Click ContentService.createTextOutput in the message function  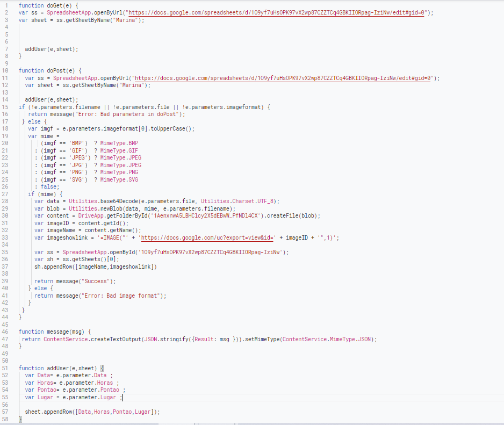pyautogui.click(x=92, y=339)
